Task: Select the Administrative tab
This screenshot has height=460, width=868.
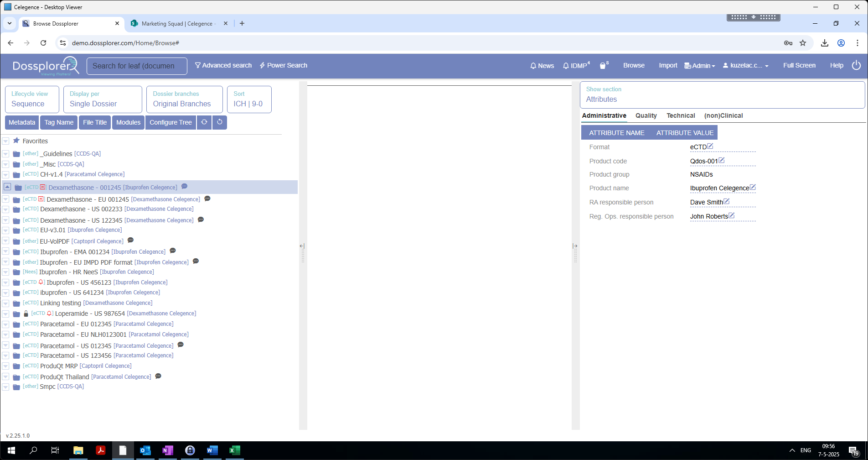Action: tap(604, 115)
